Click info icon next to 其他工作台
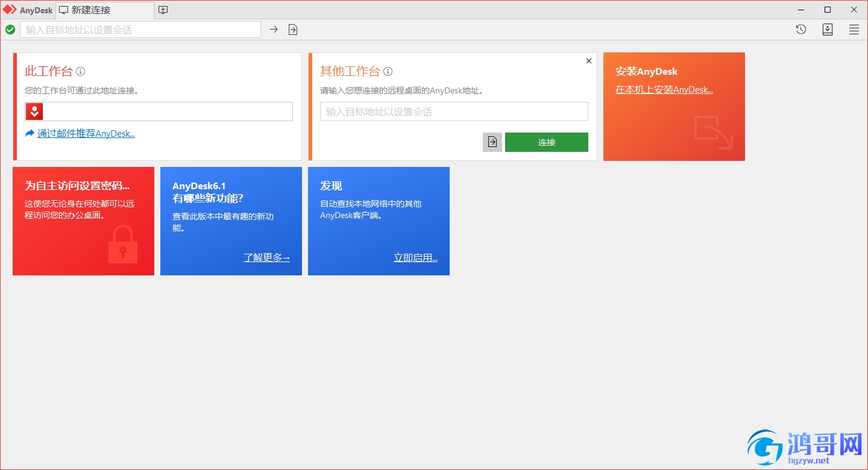This screenshot has height=470, width=868. point(388,72)
